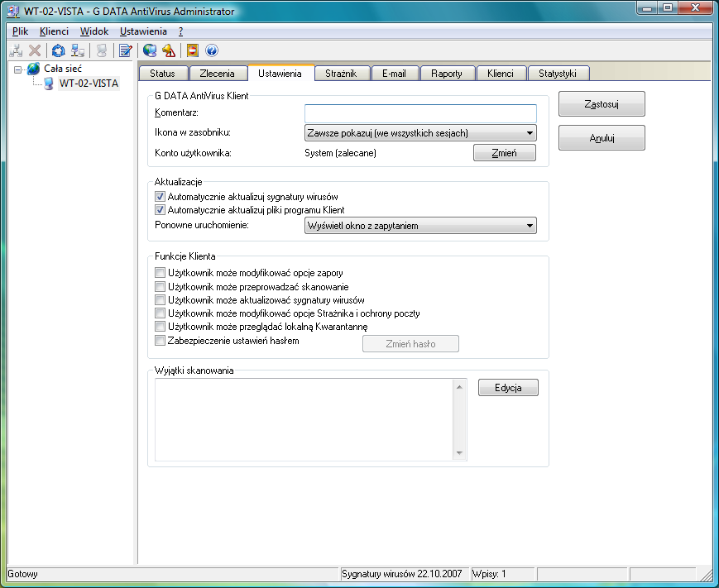Open the question mark help menu
Viewport: 719px width, 588px height.
[x=180, y=31]
